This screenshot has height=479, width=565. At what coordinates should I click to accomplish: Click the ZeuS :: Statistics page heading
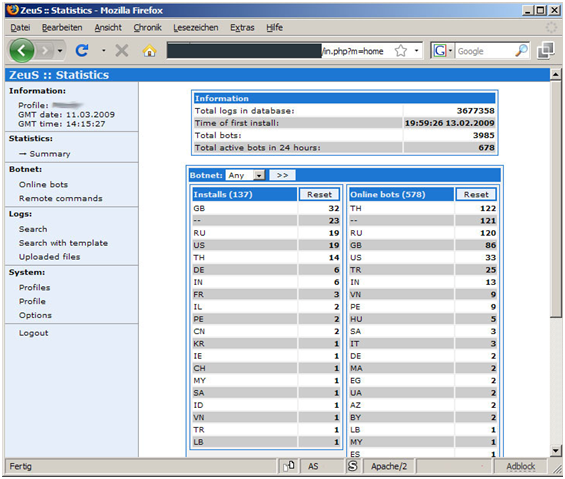tap(59, 75)
